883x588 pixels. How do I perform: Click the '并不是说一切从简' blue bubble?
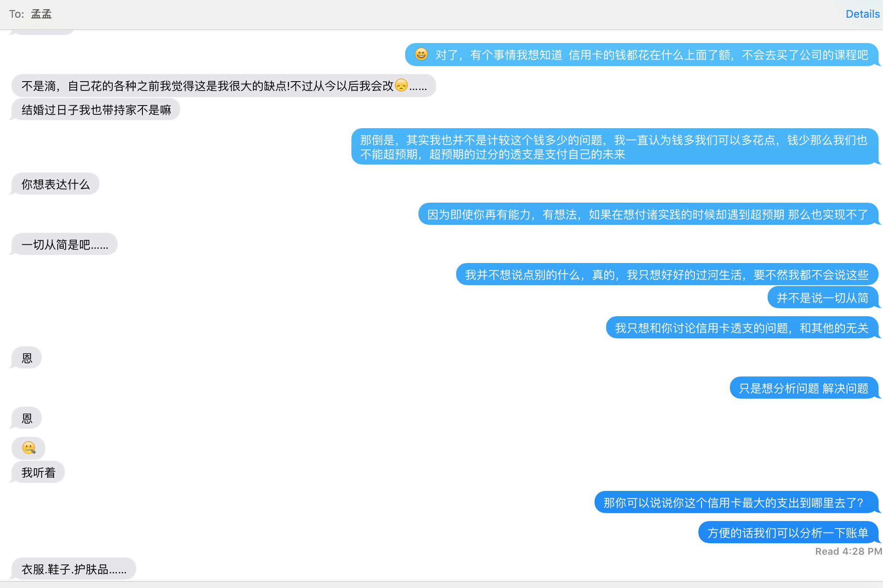click(x=822, y=298)
